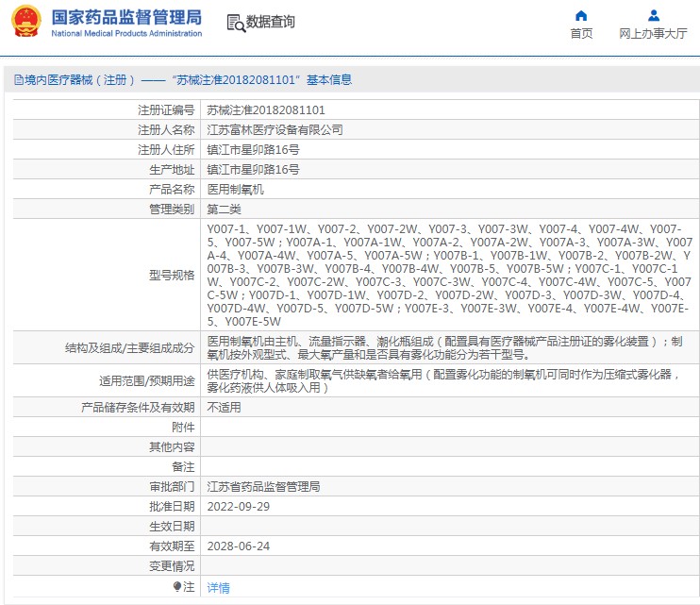Click the 数据查询 magnifier icon

[x=236, y=23]
